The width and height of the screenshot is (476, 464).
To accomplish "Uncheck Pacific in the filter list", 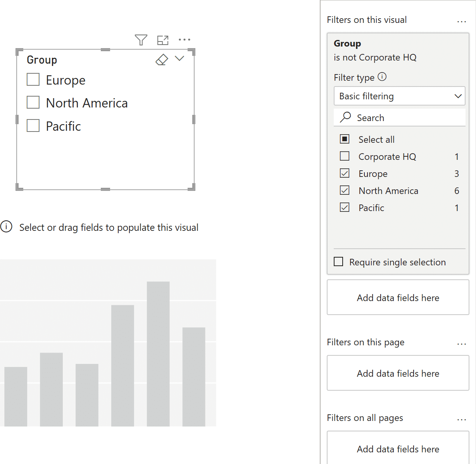I will 345,208.
